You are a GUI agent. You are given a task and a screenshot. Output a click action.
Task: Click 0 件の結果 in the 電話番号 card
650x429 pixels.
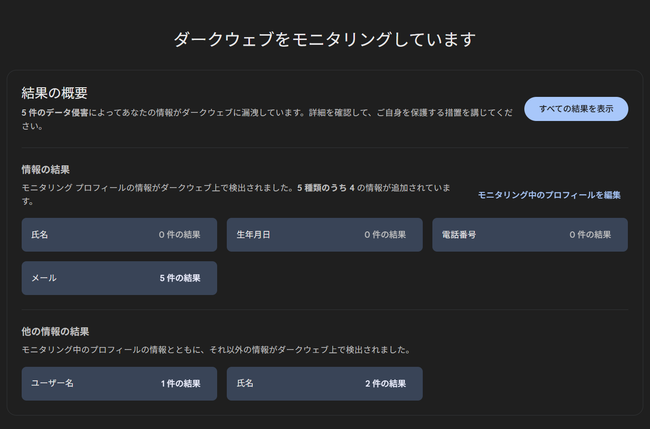pyautogui.click(x=590, y=235)
